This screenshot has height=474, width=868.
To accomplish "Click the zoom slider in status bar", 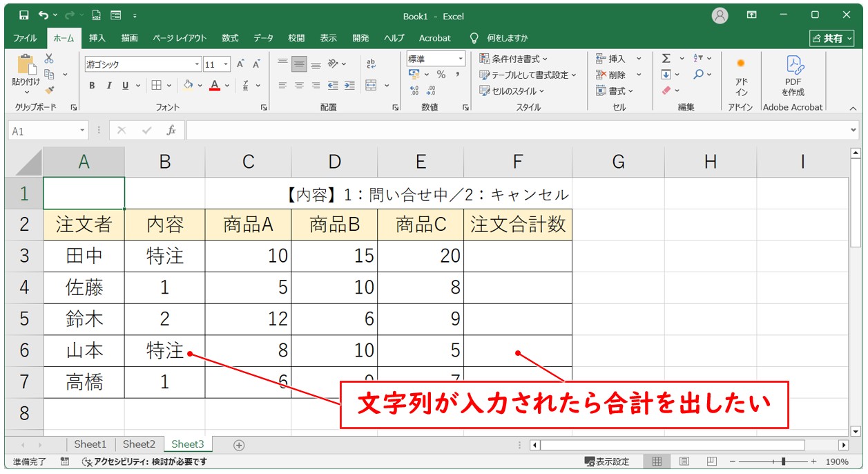I will click(x=783, y=461).
